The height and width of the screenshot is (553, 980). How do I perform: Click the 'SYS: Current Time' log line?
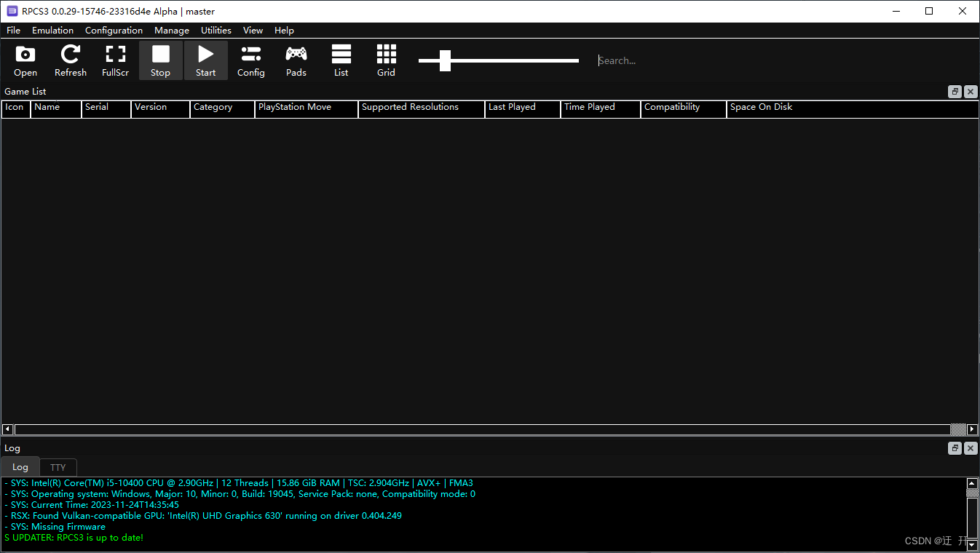click(x=91, y=505)
